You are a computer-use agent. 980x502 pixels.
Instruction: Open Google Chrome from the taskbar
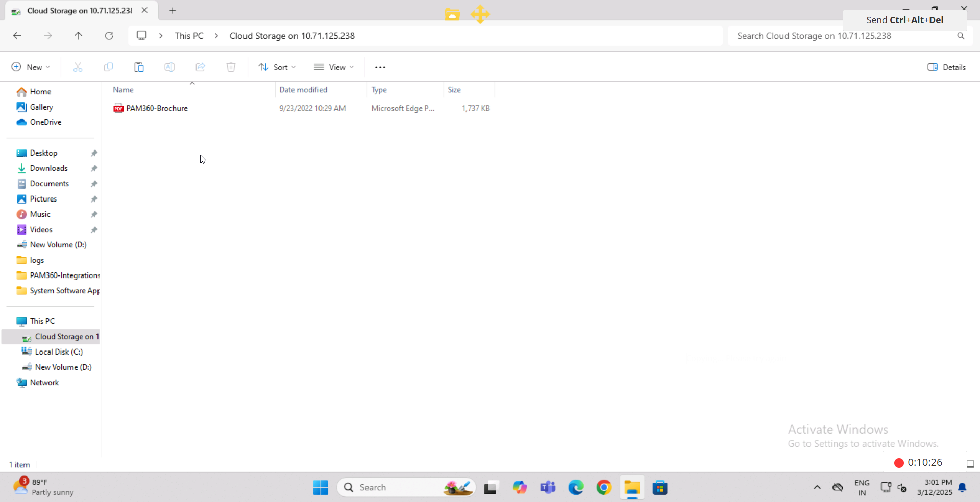604,487
